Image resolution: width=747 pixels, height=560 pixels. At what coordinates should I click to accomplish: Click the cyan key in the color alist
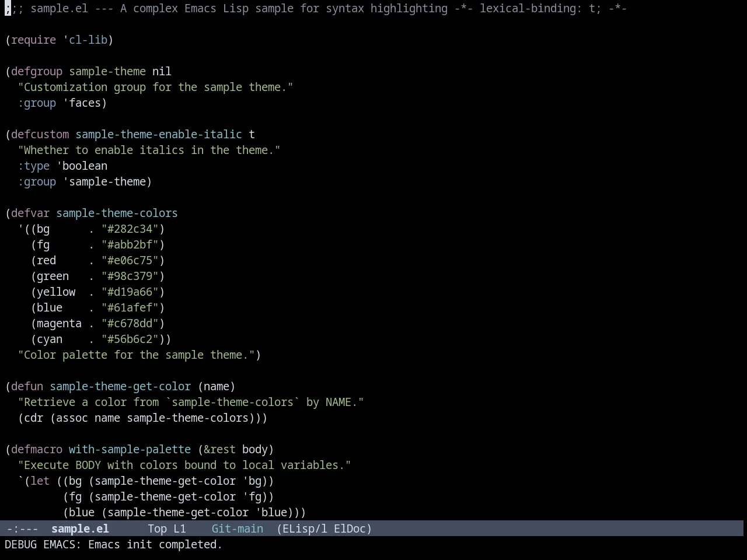point(50,339)
